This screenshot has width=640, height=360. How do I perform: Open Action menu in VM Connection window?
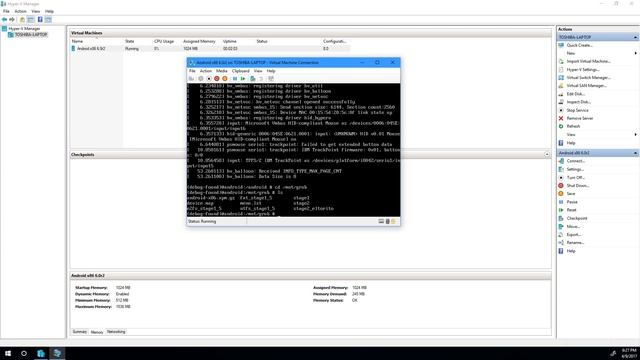(x=206, y=71)
